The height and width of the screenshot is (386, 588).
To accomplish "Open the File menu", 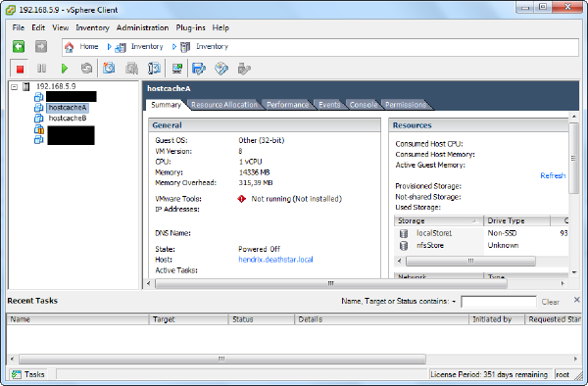I will click(18, 27).
